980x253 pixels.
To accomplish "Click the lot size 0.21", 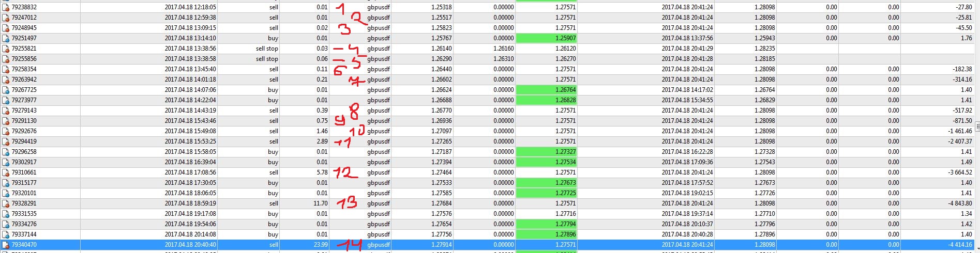I will (322, 80).
